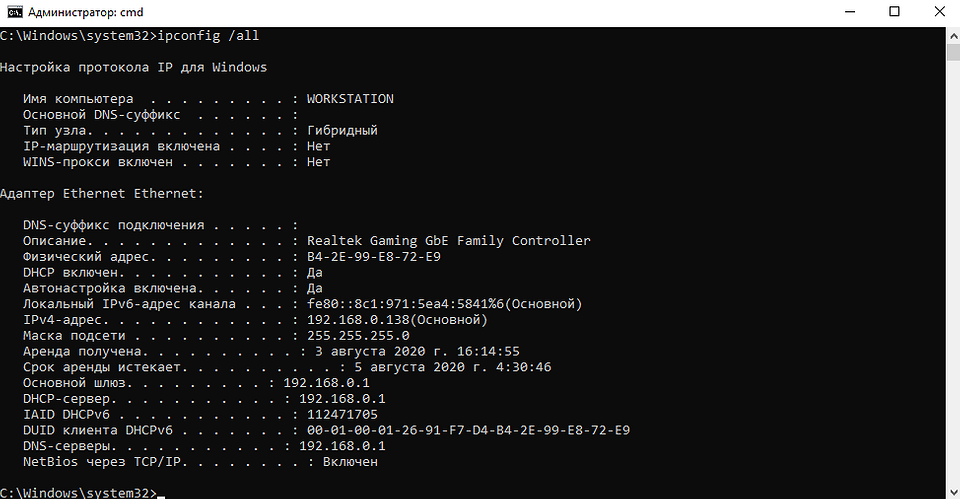Click the Realtek Gaming GbE Family Controller text
Viewport: 960px width, 499px height.
point(448,241)
